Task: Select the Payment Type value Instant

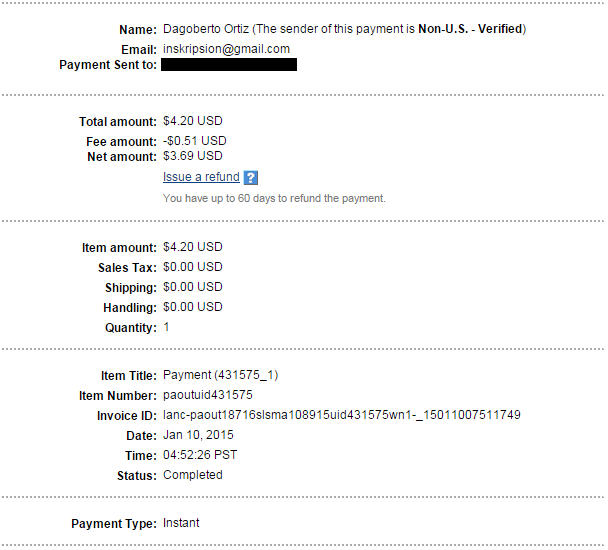Action: (181, 523)
